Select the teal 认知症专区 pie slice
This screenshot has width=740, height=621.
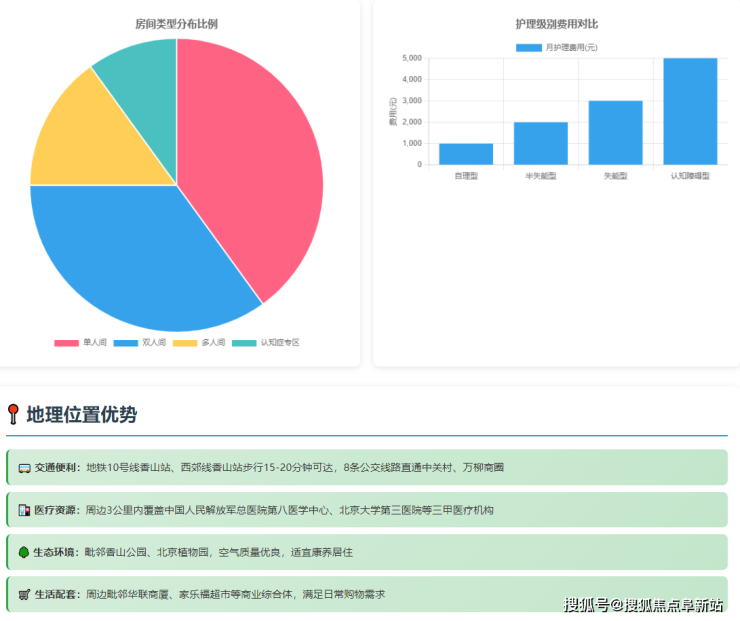[140, 70]
